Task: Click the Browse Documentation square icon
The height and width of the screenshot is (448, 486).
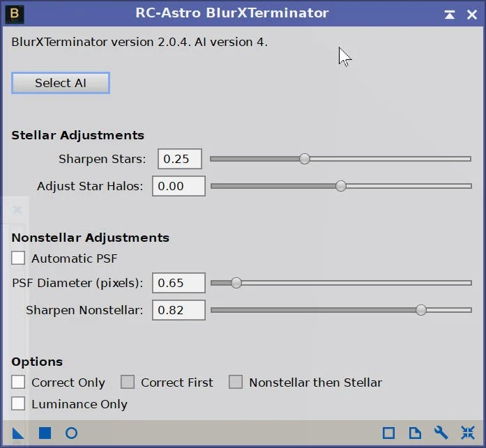Action: pyautogui.click(x=388, y=433)
